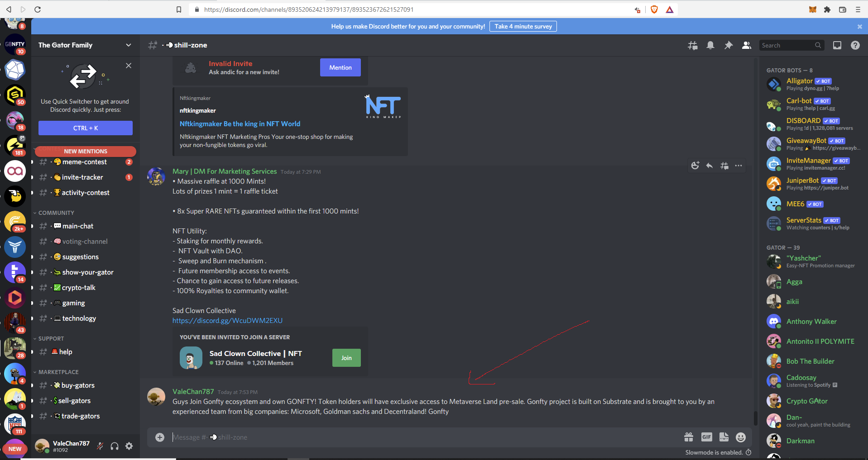The height and width of the screenshot is (460, 868).
Task: Go to the crypto-talk channel
Action: [x=85, y=288]
